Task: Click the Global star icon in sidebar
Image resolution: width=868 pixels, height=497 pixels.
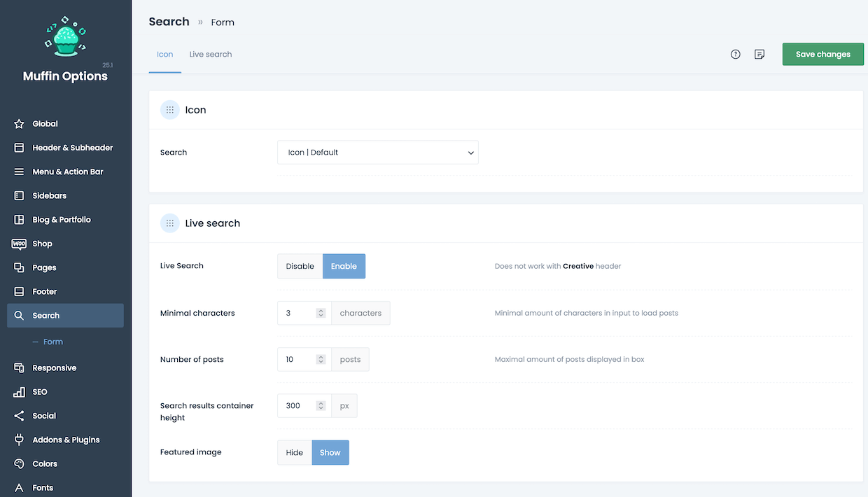Action: pyautogui.click(x=19, y=124)
